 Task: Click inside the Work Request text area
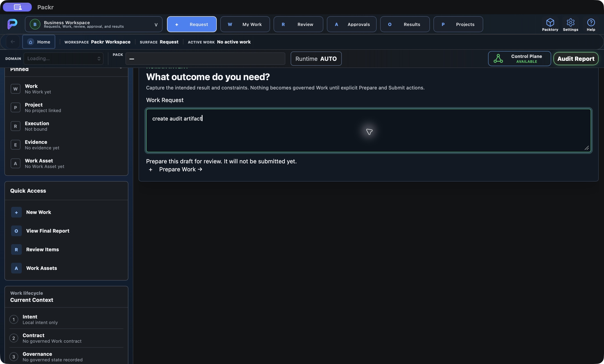[369, 131]
